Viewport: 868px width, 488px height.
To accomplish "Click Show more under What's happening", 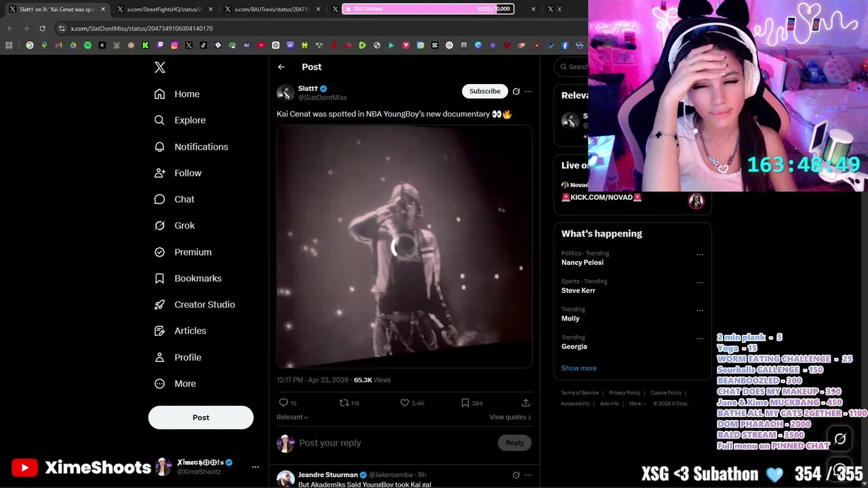I will pyautogui.click(x=579, y=368).
